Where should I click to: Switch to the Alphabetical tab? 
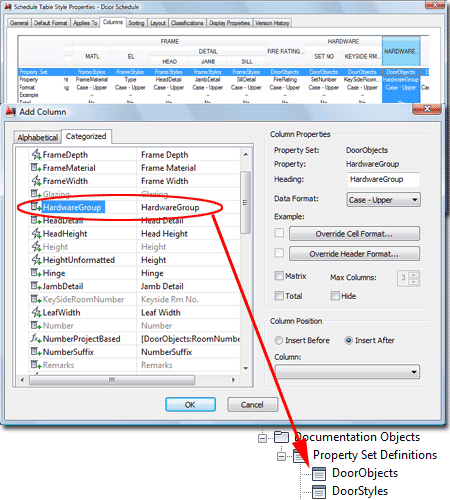(38, 137)
